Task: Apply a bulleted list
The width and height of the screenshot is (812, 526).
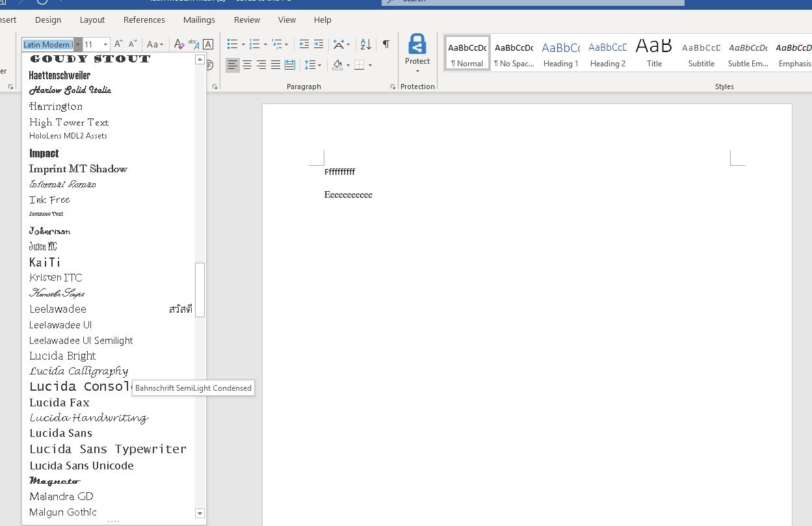Action: coord(232,44)
